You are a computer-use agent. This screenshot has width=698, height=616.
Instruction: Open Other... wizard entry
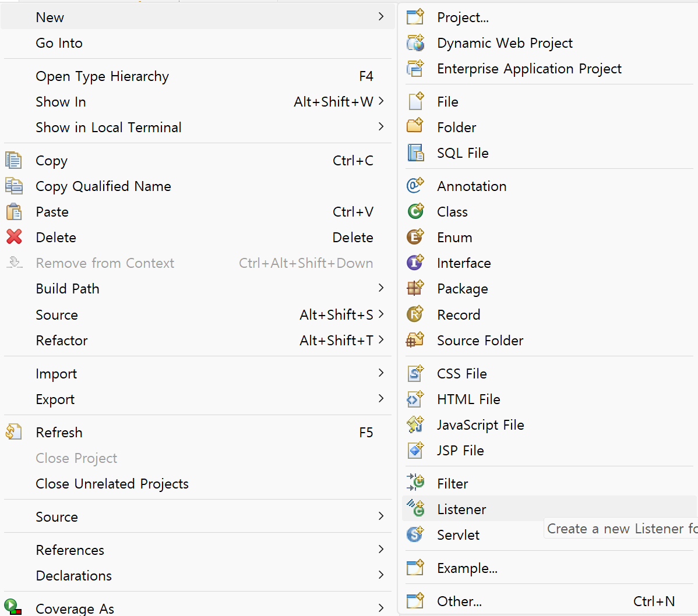(459, 601)
